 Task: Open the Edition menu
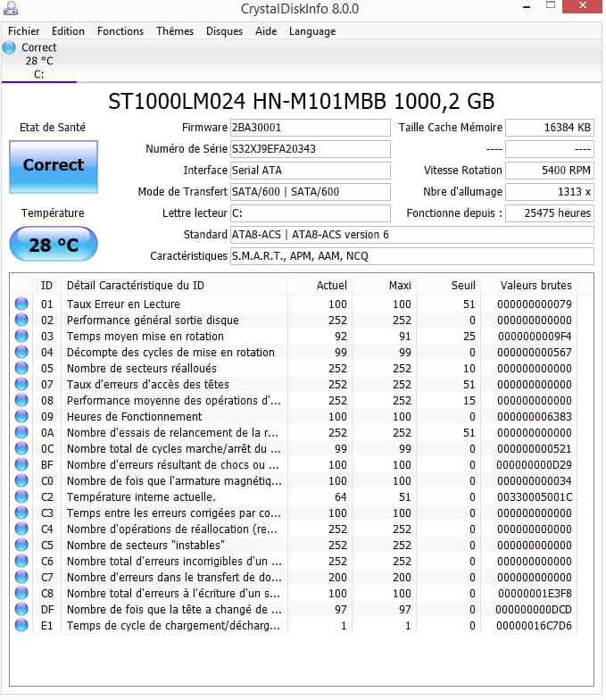pyautogui.click(x=68, y=31)
